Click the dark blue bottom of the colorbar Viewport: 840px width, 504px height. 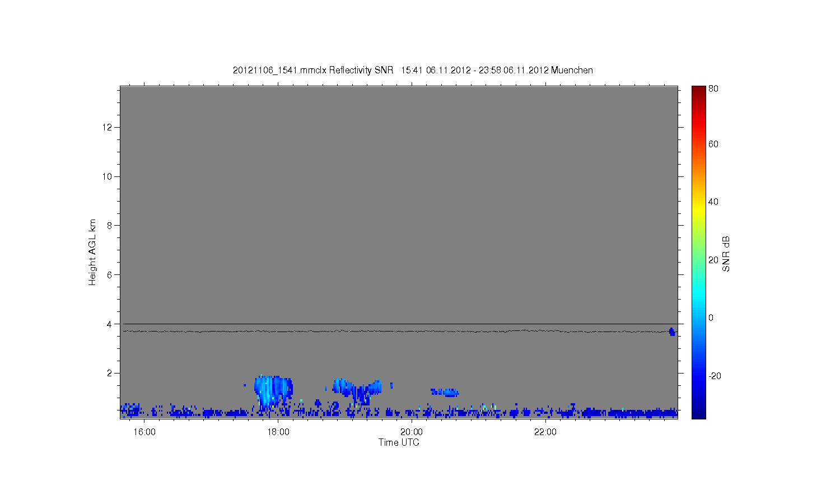click(698, 414)
